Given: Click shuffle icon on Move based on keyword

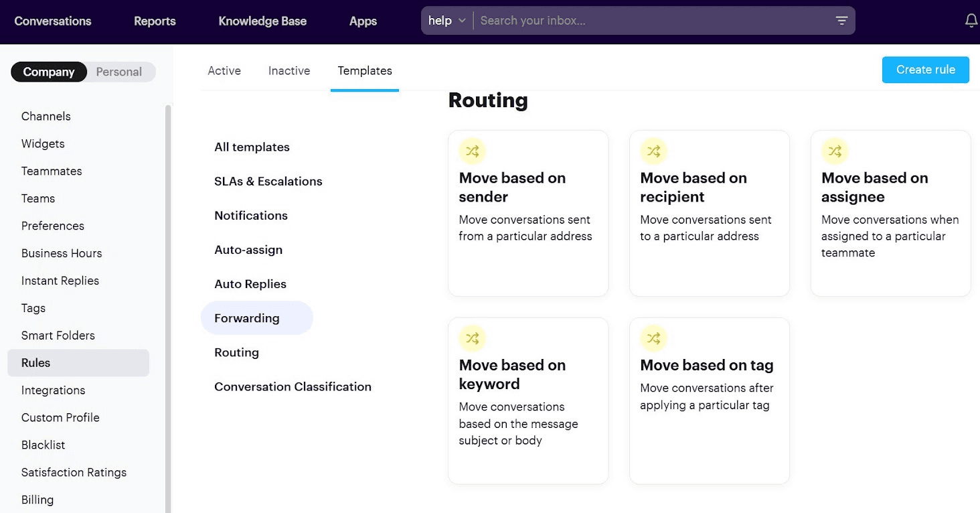Looking at the screenshot, I should point(472,338).
